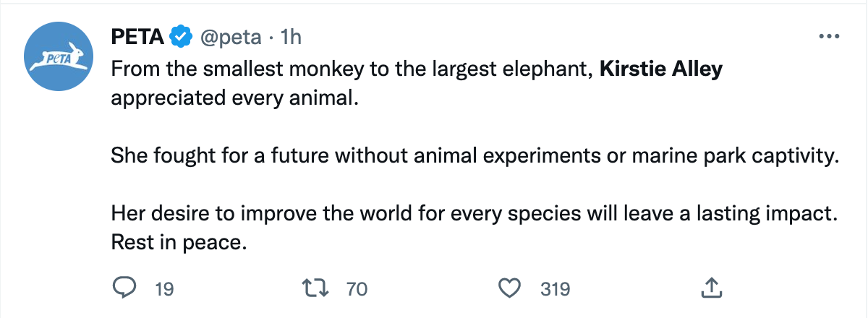The image size is (868, 318).
Task: Click the "appreciated every animal" line
Action: (234, 97)
